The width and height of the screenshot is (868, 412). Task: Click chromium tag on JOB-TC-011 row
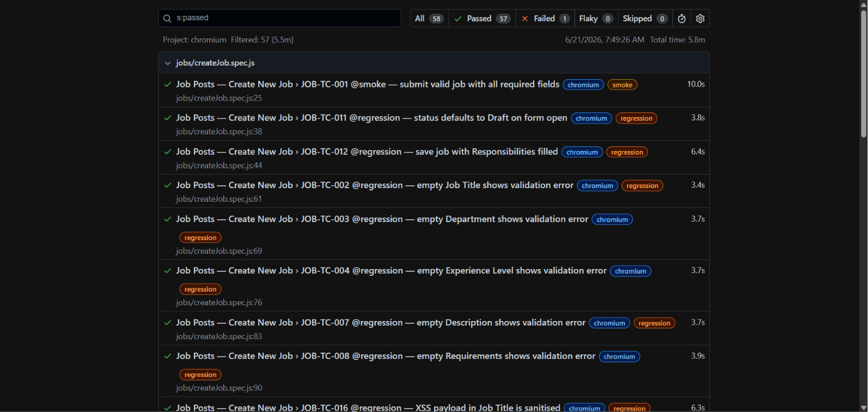pos(591,118)
